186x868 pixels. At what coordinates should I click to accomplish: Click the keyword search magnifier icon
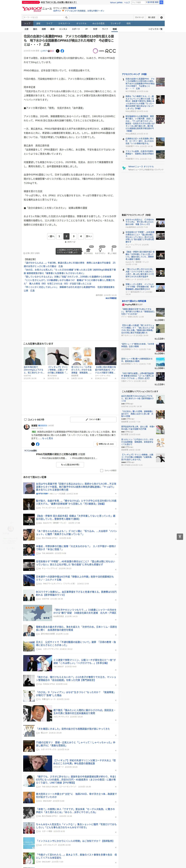coord(66,18)
